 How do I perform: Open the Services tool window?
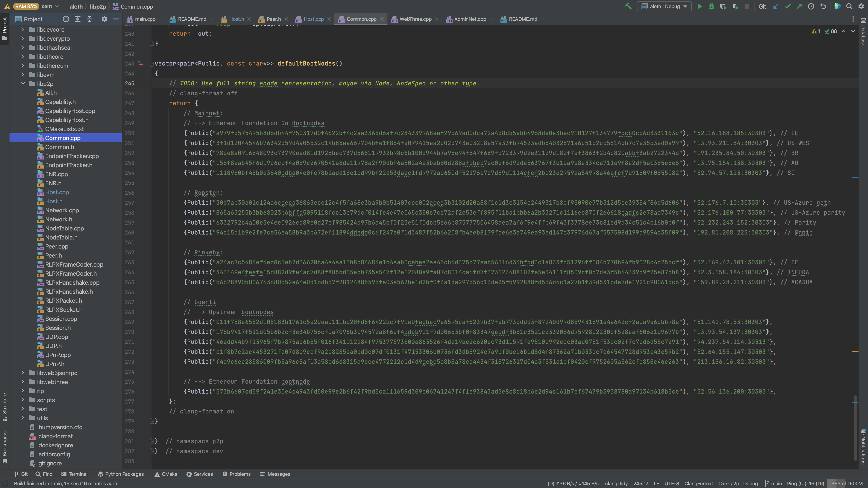[199, 474]
